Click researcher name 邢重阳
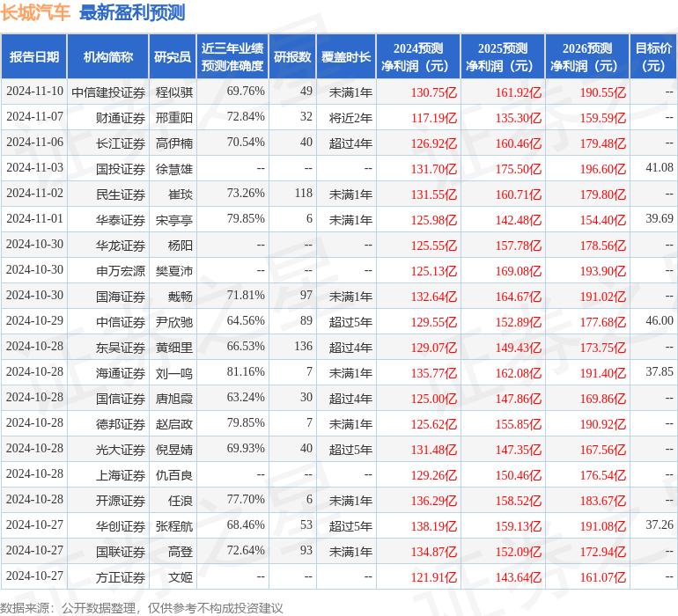 tap(173, 118)
